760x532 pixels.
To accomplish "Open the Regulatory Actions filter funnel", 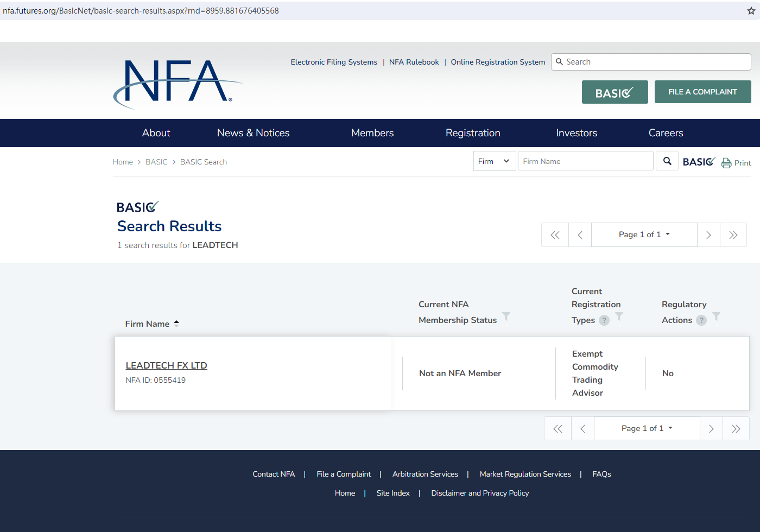I will 716,316.
